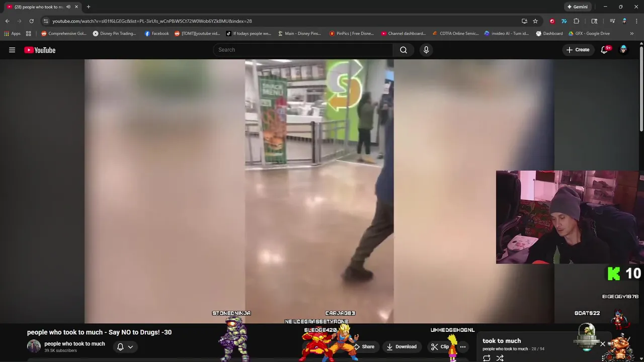The height and width of the screenshot is (362, 644).
Task: Open YouTube notifications bell
Action: click(x=605, y=50)
